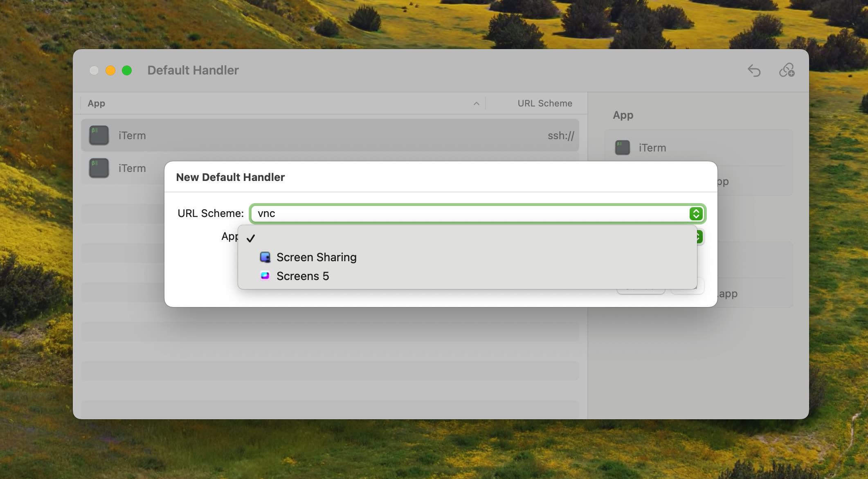Screen dimensions: 868x479
Task: Choose Screens 5 from the app menu
Action: tap(303, 276)
